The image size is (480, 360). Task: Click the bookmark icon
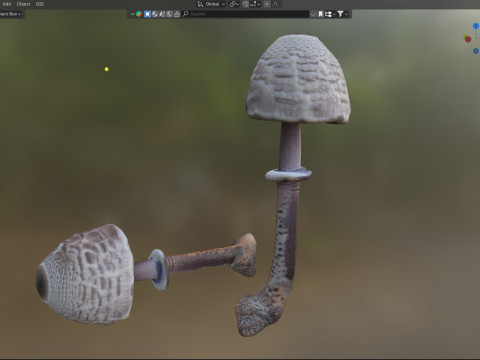(x=321, y=14)
